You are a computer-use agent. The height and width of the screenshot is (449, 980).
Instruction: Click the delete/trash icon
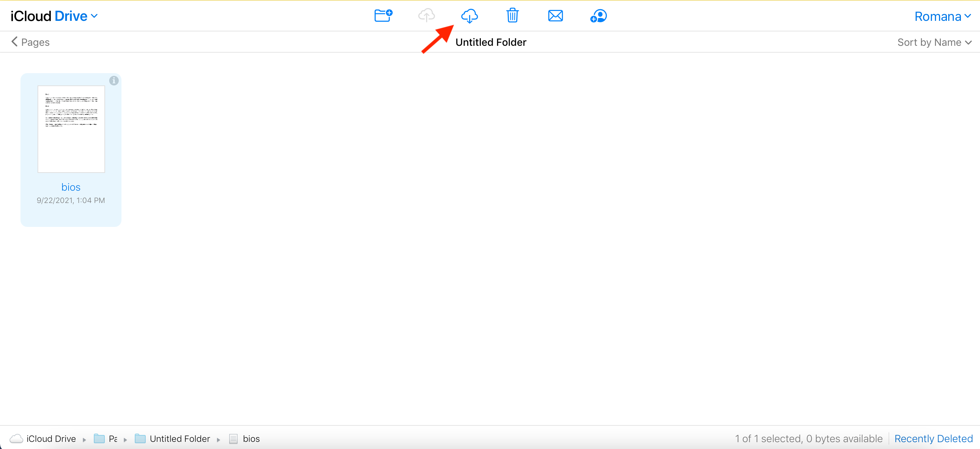(513, 16)
